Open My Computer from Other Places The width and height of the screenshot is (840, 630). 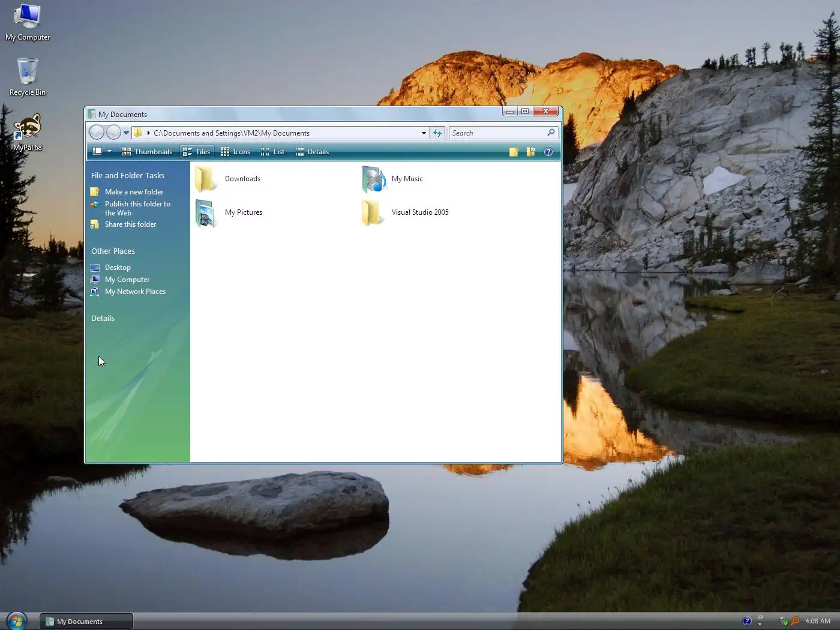click(x=127, y=280)
